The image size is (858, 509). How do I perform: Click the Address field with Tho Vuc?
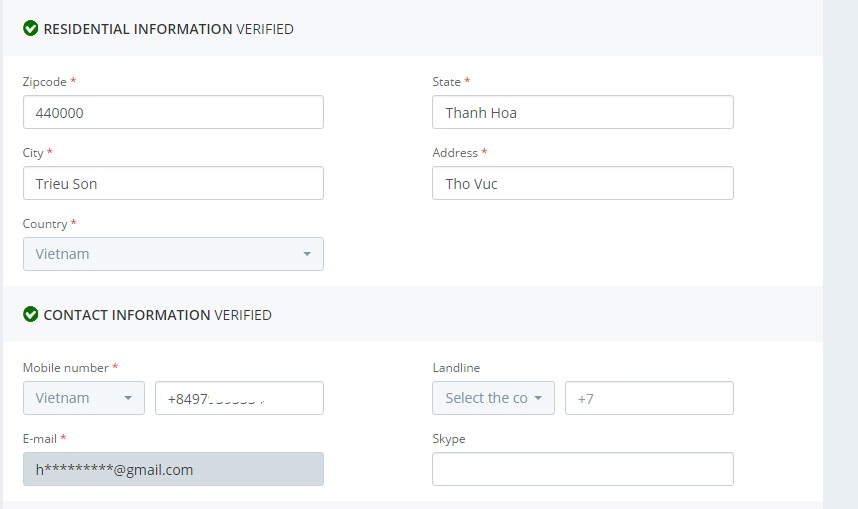click(x=582, y=183)
